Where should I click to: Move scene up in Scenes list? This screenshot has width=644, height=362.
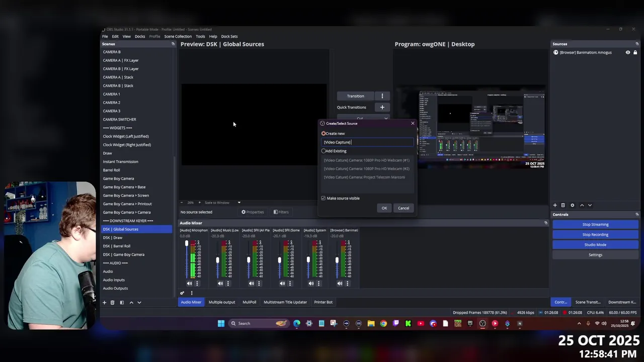[131, 303]
